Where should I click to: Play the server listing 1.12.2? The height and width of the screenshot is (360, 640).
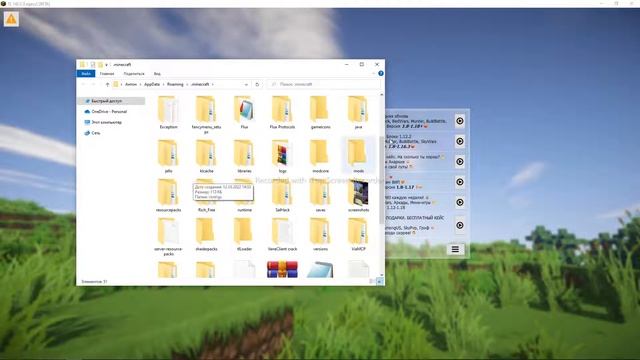click(x=460, y=141)
